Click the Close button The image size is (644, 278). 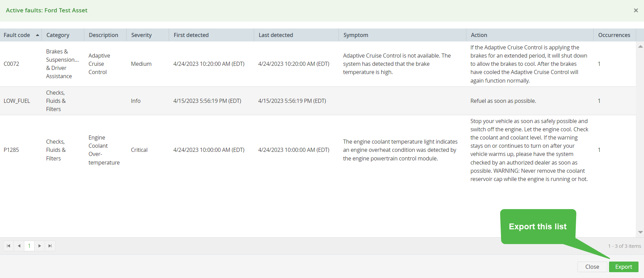pos(592,267)
